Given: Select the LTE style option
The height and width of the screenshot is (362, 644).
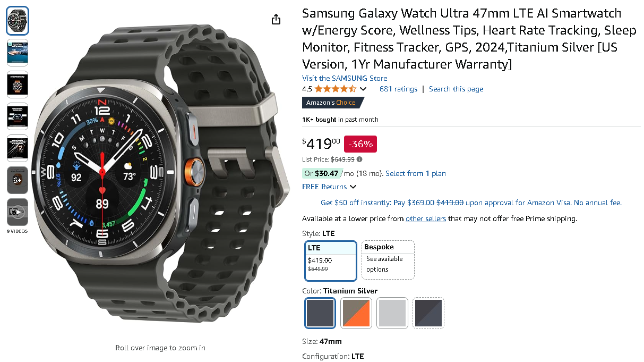Looking at the screenshot, I should pyautogui.click(x=330, y=260).
